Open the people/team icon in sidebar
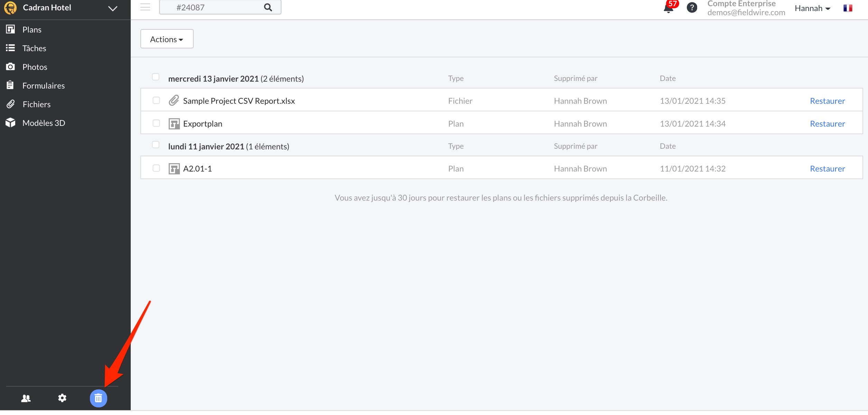Viewport: 868px width, 415px height. tap(26, 398)
